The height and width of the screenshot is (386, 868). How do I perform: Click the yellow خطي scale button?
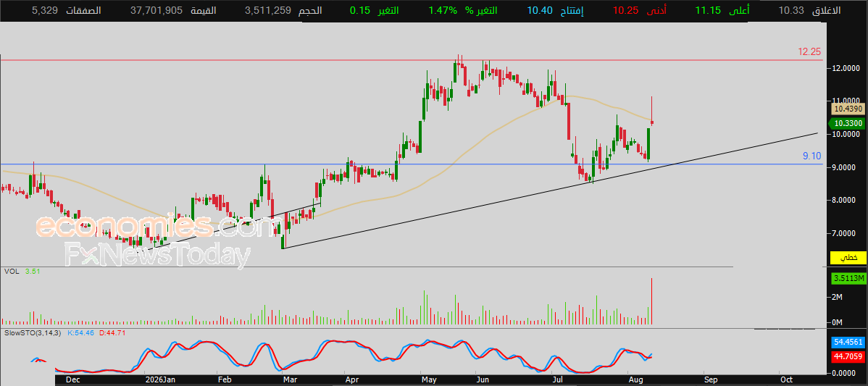[x=846, y=258]
